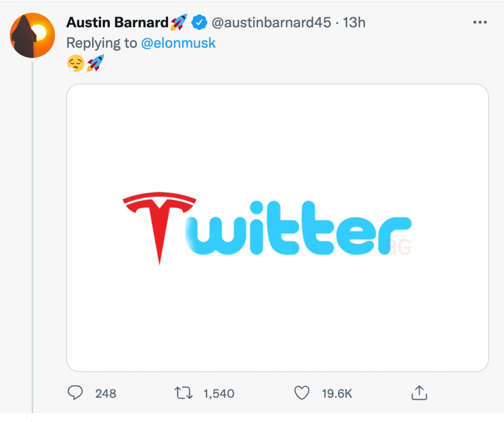Click the 19.6K likes count
This screenshot has height=422, width=504.
337,394
